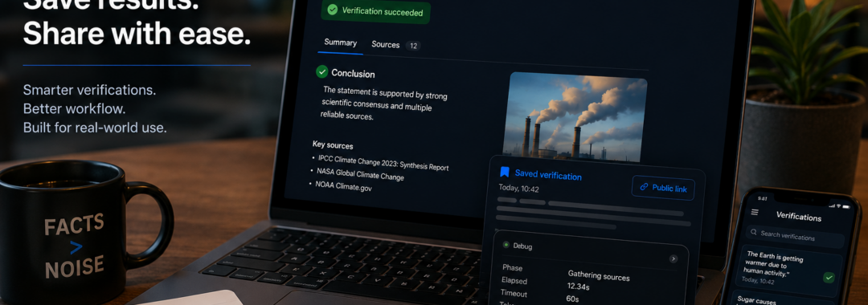This screenshot has width=868, height=305.
Task: Open the Sources tab
Action: click(x=385, y=45)
